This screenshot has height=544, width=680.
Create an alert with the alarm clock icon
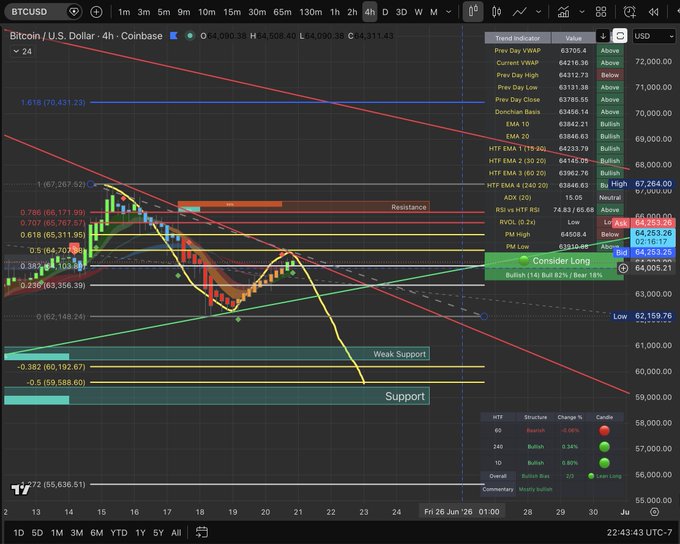pos(629,12)
